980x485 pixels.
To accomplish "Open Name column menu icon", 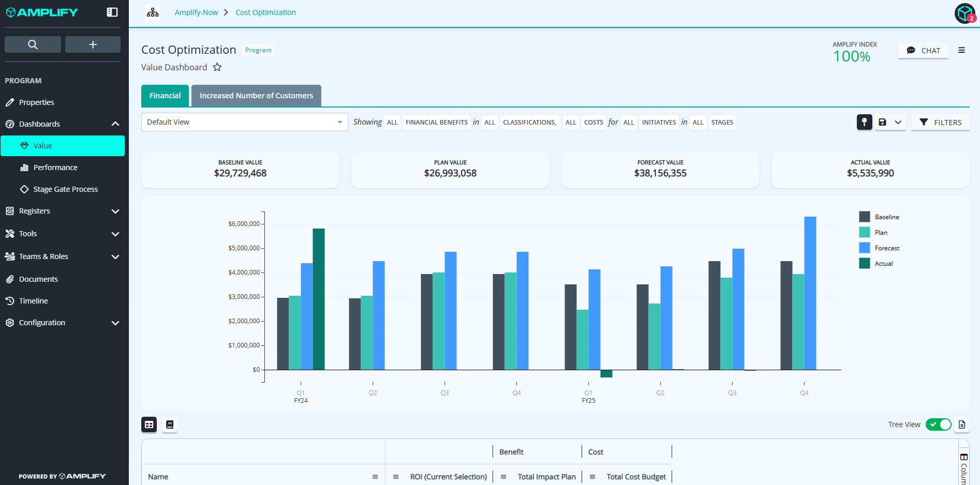I will pos(375,477).
